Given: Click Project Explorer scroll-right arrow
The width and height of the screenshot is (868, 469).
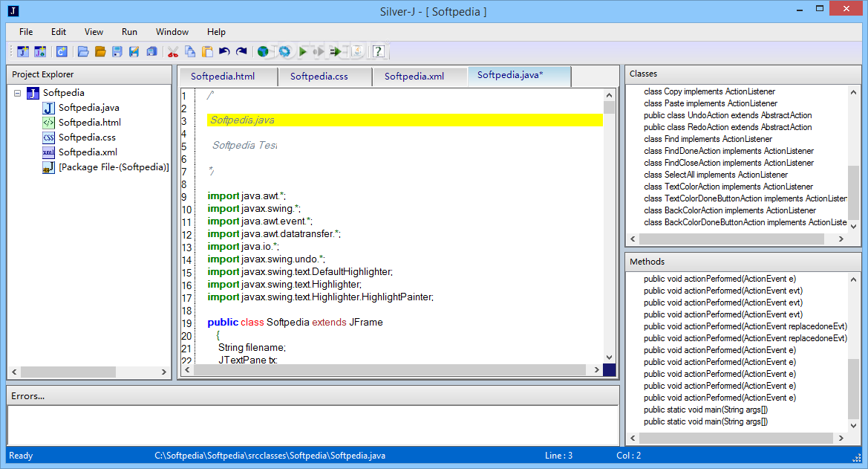Looking at the screenshot, I should (x=164, y=372).
